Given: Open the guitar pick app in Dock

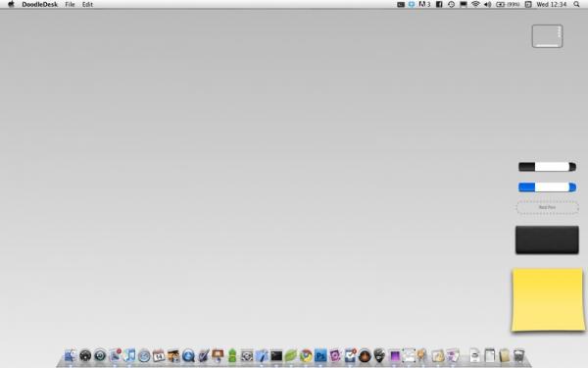Looking at the screenshot, I should point(379,355).
